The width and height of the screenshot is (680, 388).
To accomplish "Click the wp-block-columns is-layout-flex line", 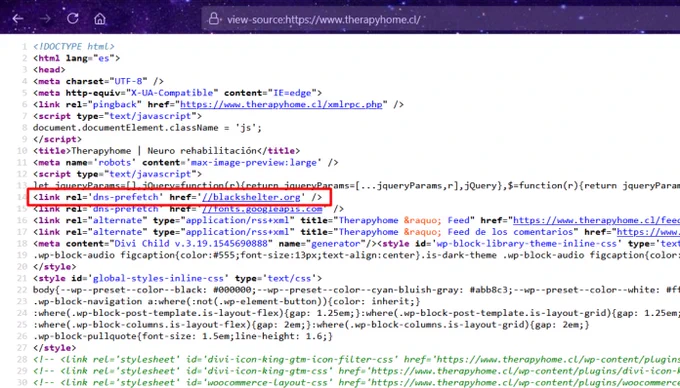I will [311, 325].
